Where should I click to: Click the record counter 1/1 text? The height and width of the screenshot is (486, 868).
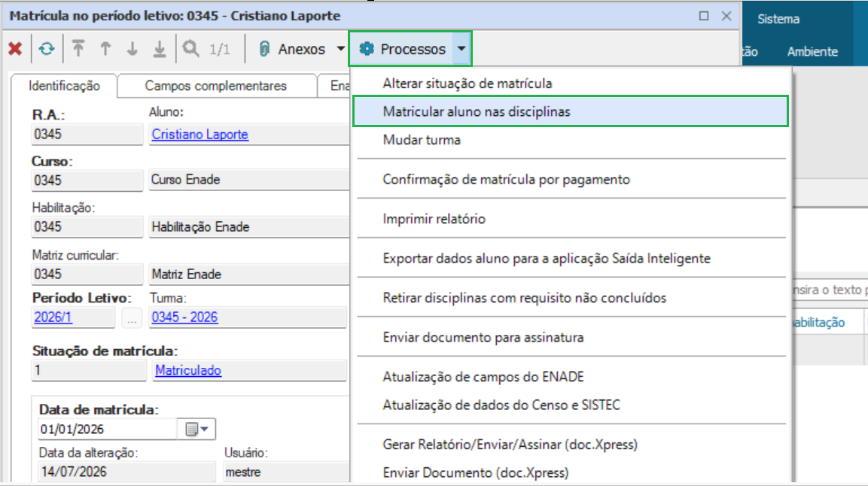point(220,49)
